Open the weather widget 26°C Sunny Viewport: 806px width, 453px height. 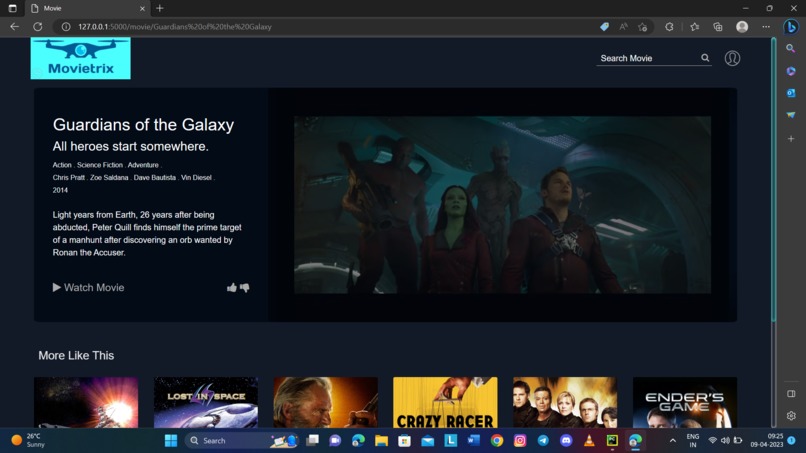click(x=28, y=441)
